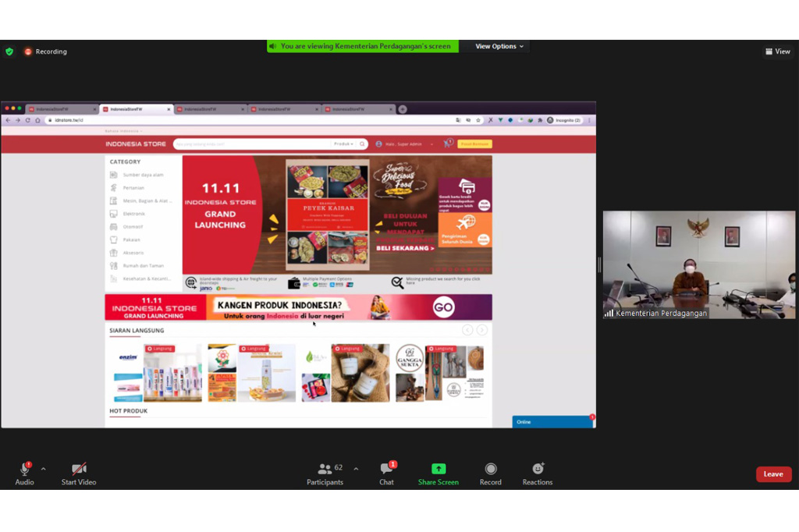Toggle the Zoom Record button

[490, 473]
